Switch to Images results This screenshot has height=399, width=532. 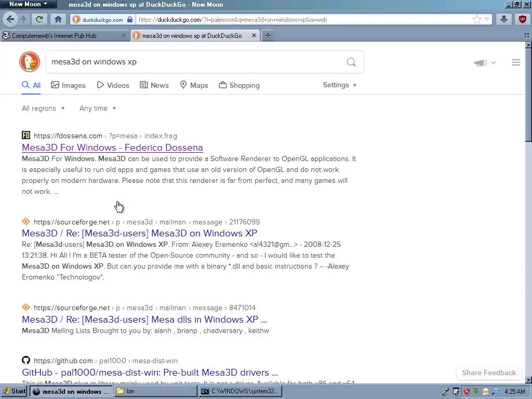(68, 85)
